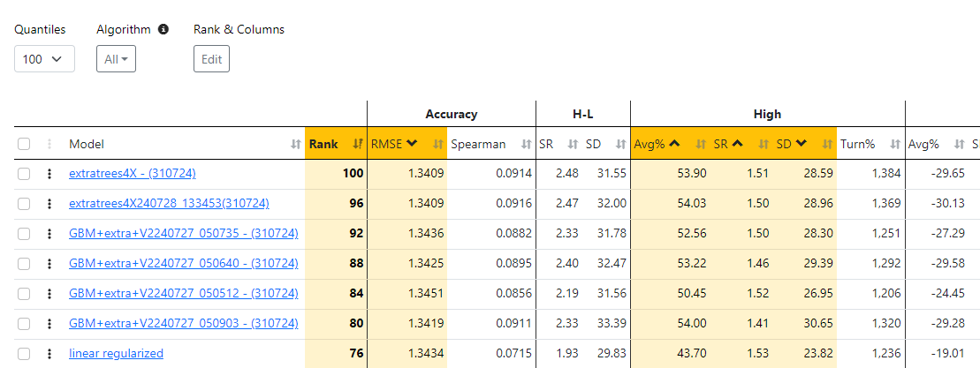Viewport: 980px width, 368px height.
Task: Check the extratrees4X - (310724) row checkbox
Action: pyautogui.click(x=24, y=174)
